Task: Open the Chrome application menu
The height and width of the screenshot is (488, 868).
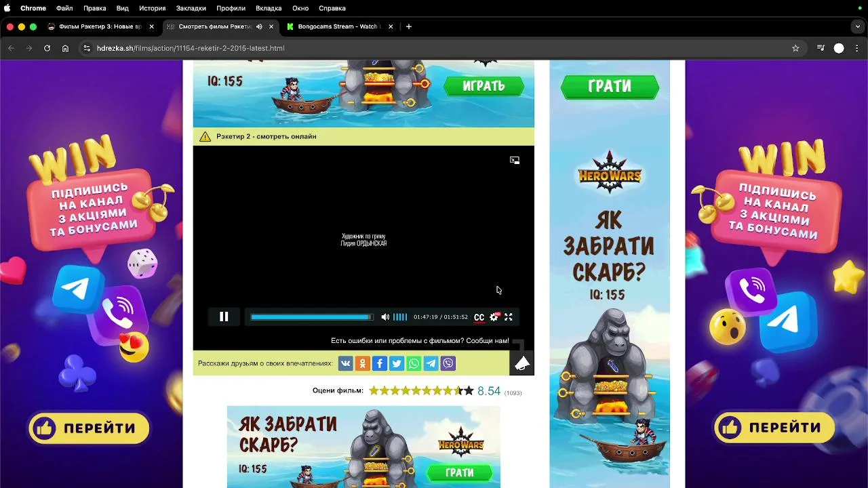Action: 33,8
